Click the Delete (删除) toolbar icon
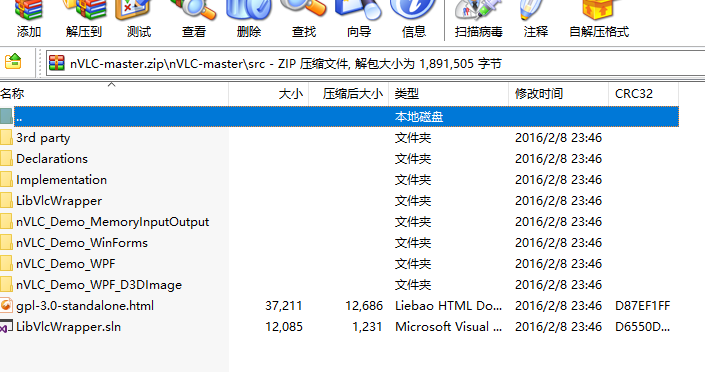705x372 pixels. [x=249, y=19]
